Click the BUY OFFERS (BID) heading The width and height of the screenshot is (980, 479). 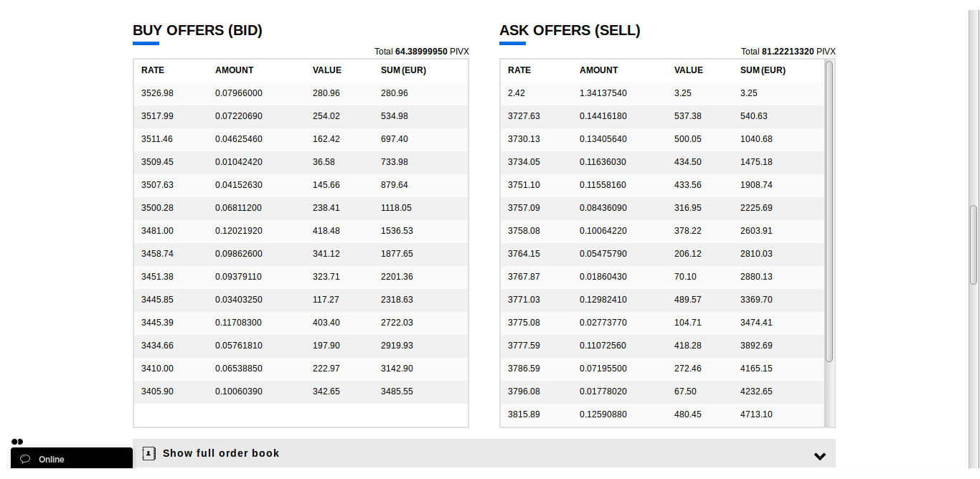tap(197, 31)
